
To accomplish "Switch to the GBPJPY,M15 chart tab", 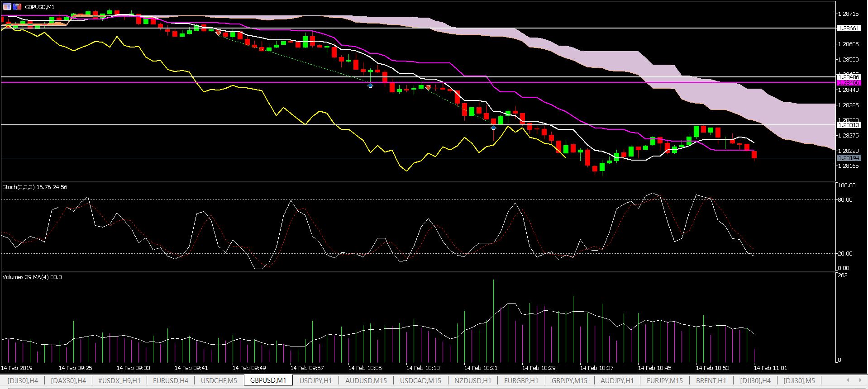I will (569, 380).
